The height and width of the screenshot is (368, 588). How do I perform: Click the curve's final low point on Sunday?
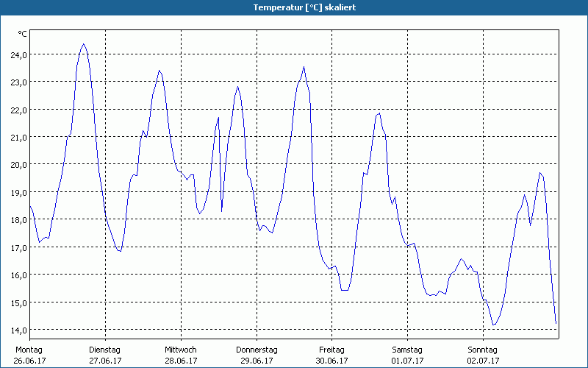point(556,323)
